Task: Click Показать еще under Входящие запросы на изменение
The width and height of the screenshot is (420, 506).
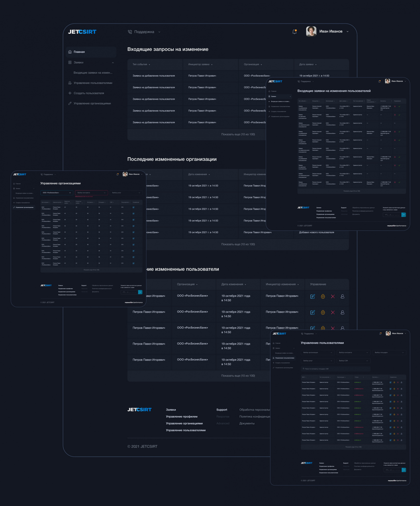Action: tap(238, 134)
